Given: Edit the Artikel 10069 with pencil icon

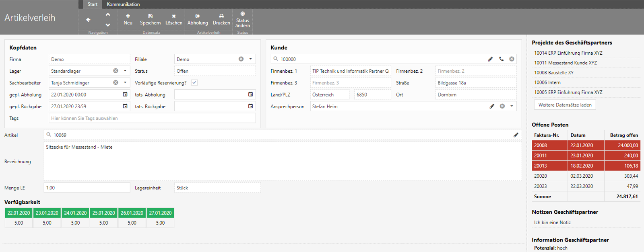Looking at the screenshot, I should coord(516,135).
